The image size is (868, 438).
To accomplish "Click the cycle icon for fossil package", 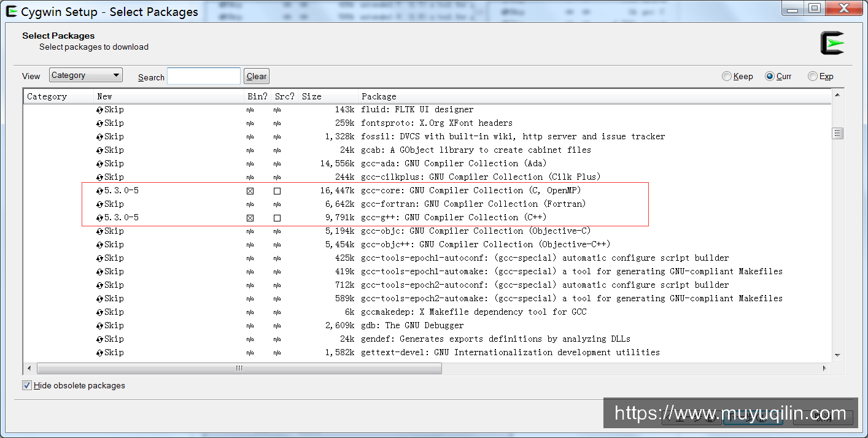I will 99,137.
